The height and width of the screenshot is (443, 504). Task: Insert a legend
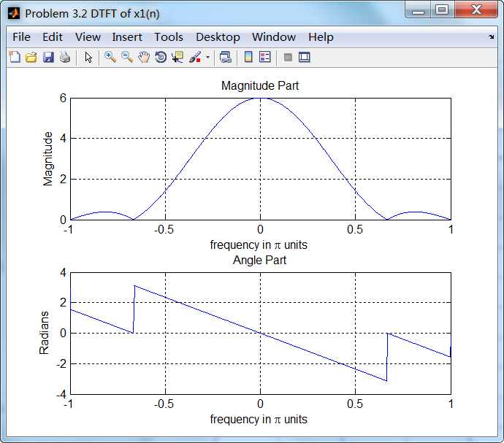(265, 57)
